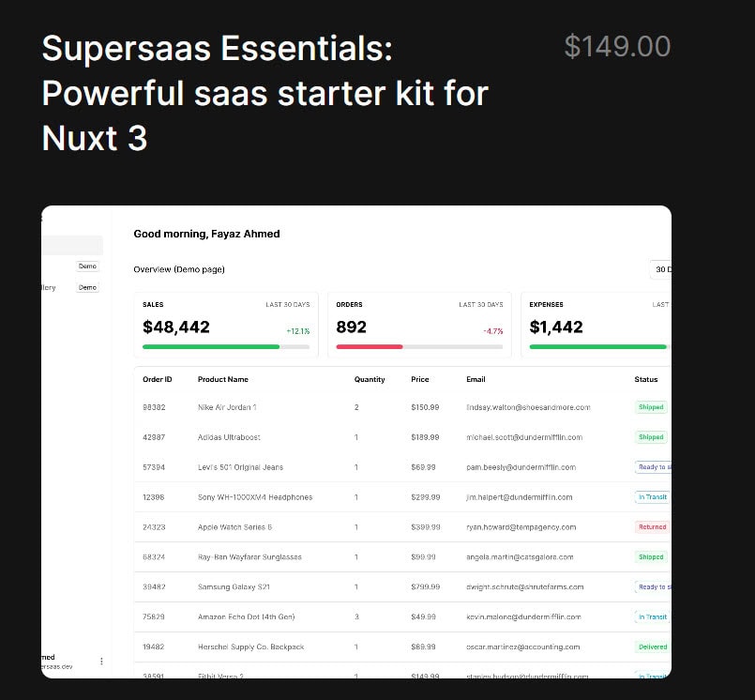Click the Returned status badge
The width and height of the screenshot is (755, 700).
click(652, 527)
